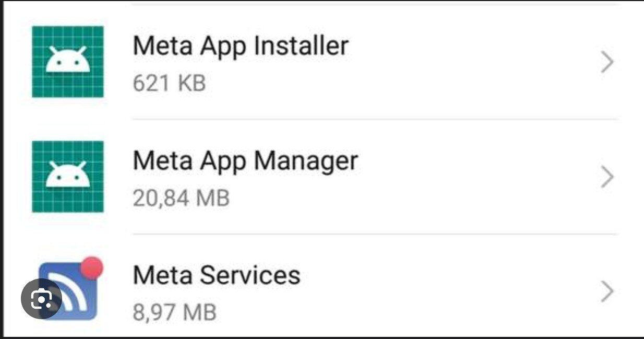Tap blank space right of Meta App Installer title
644x339 pixels.
470,47
